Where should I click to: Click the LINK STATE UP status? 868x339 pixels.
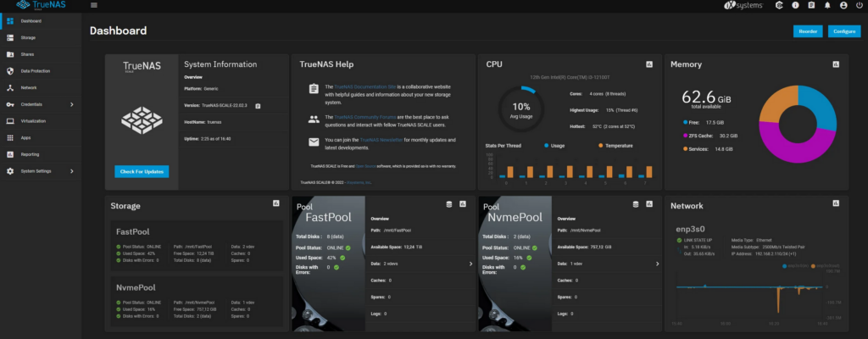click(696, 240)
